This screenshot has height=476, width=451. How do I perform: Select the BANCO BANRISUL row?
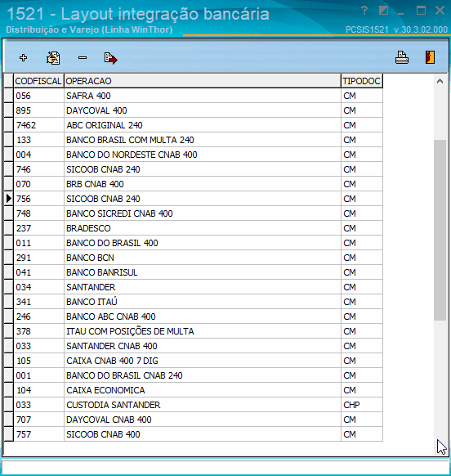pos(193,272)
